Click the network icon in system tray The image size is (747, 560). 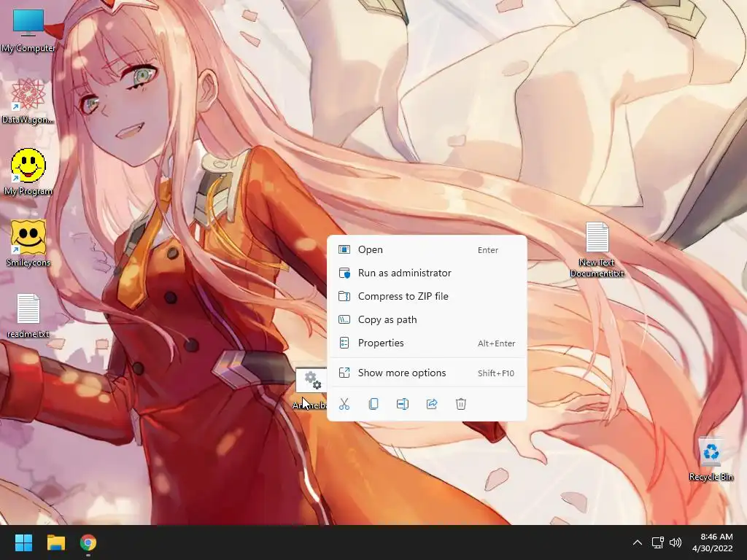point(658,542)
